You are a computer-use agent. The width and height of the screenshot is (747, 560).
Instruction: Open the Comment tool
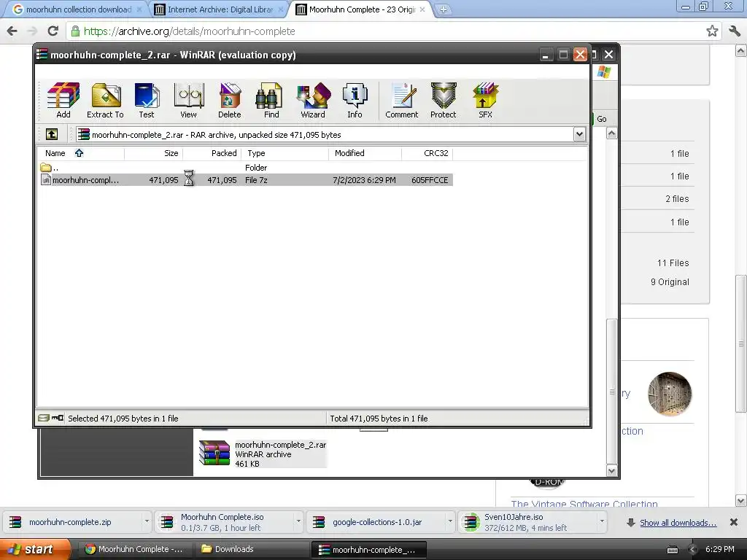(402, 101)
